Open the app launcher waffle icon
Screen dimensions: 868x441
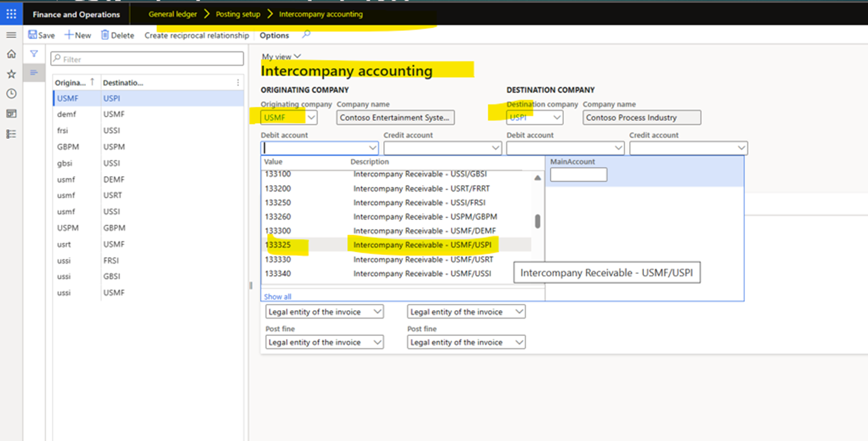(x=11, y=14)
